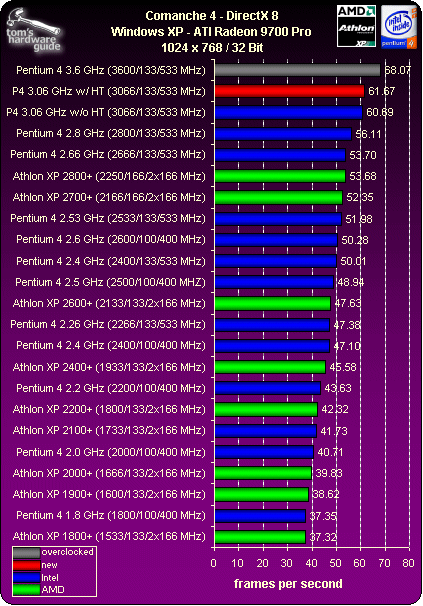Click the '1024 x 768 / 32 Bit' line
This screenshot has width=423, height=606.
(x=212, y=48)
